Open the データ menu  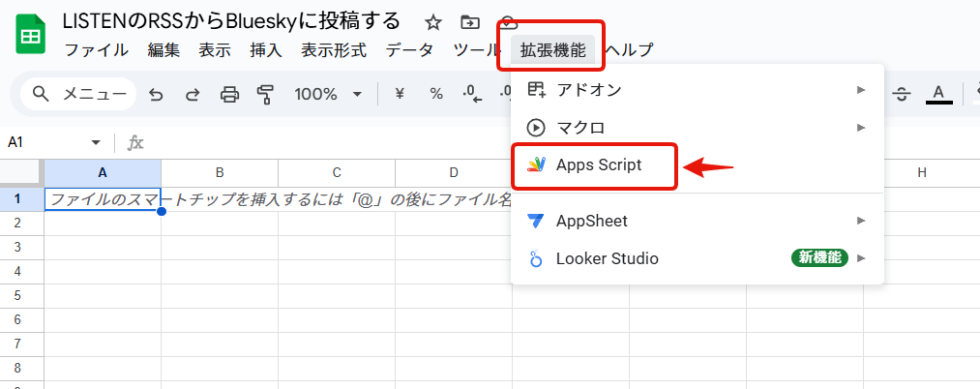[x=409, y=50]
